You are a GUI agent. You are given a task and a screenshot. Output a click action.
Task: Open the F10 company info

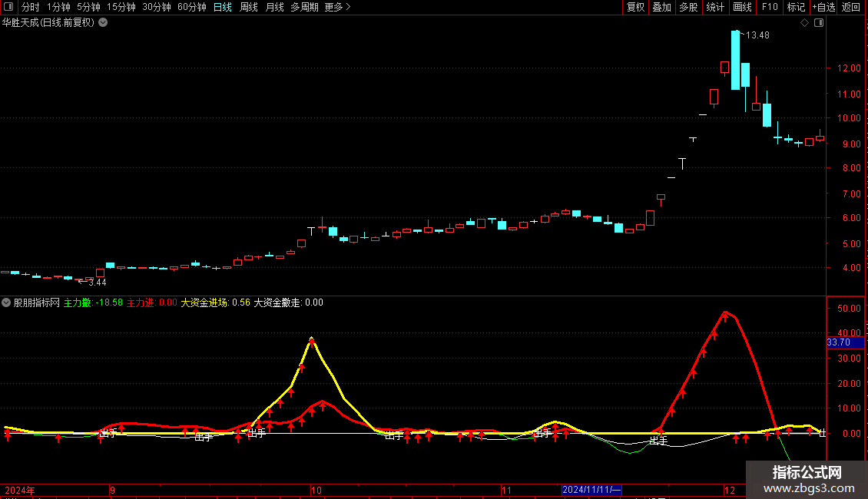[x=770, y=7]
